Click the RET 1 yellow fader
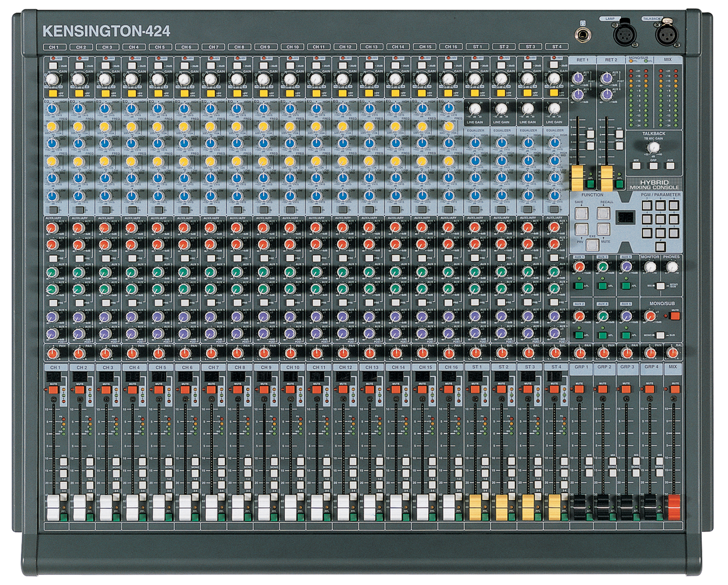The height and width of the screenshot is (585, 728). 577,178
